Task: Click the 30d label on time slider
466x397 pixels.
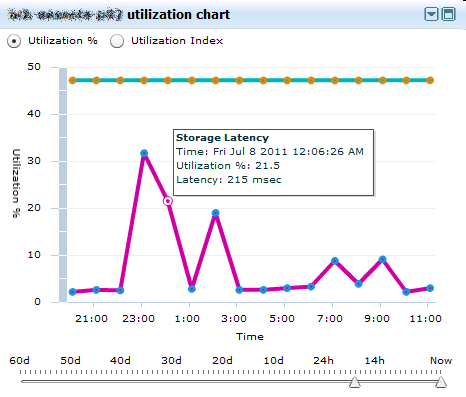Action: click(171, 361)
